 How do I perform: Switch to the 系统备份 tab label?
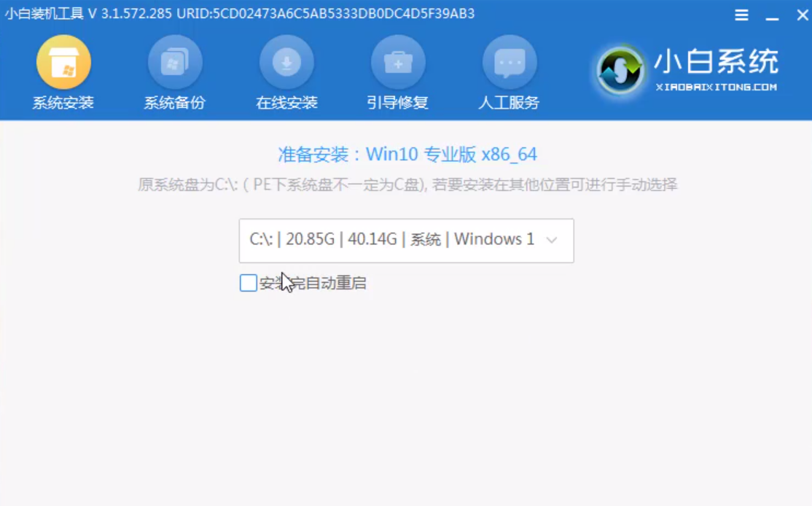coord(174,103)
